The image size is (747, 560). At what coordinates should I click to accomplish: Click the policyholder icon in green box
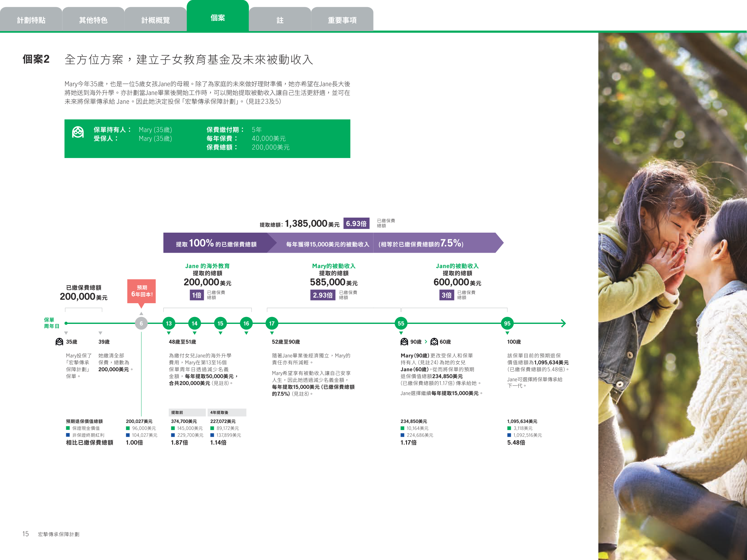[78, 132]
